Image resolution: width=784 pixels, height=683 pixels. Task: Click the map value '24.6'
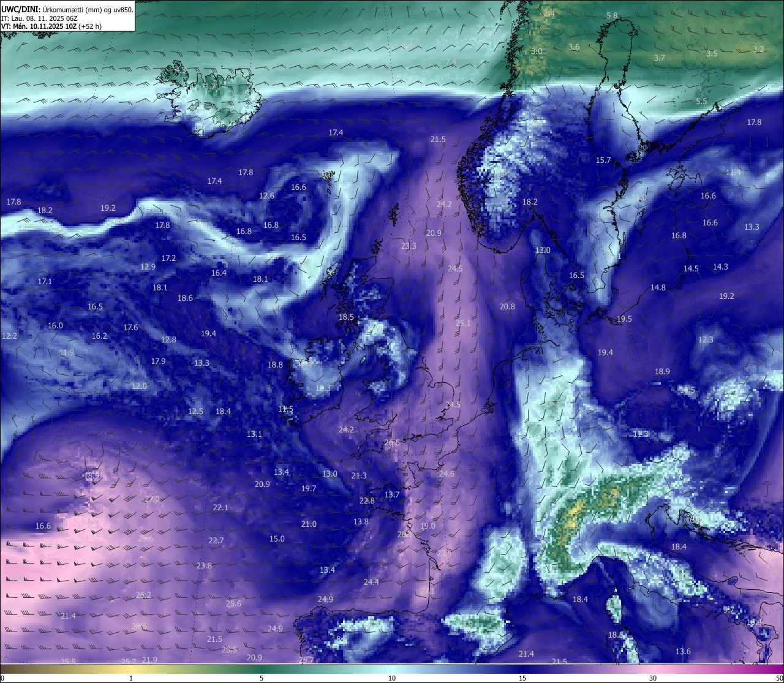click(x=447, y=474)
